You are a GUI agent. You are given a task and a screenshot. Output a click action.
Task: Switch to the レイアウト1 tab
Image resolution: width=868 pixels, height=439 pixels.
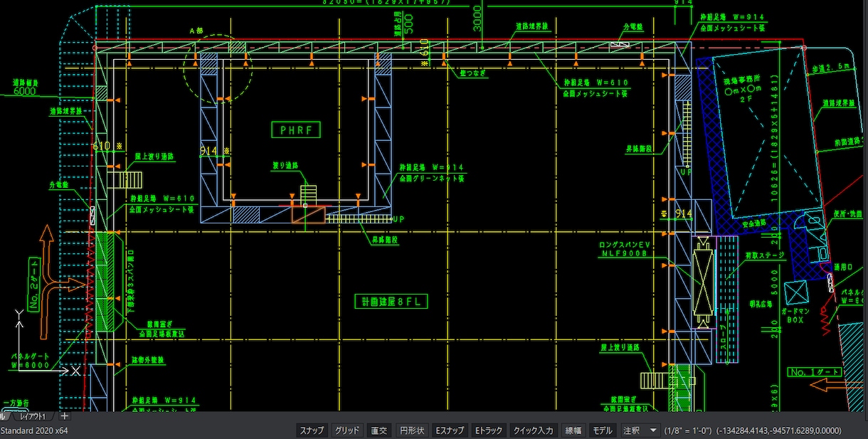click(x=32, y=416)
